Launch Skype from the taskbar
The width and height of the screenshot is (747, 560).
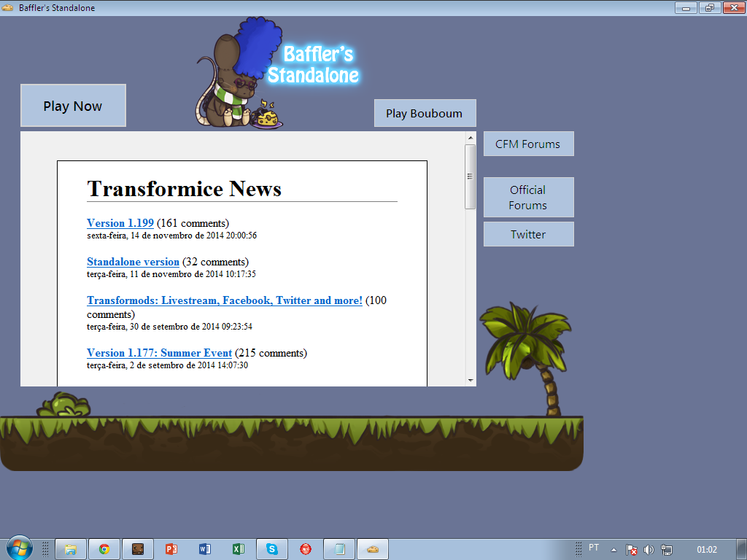click(271, 548)
